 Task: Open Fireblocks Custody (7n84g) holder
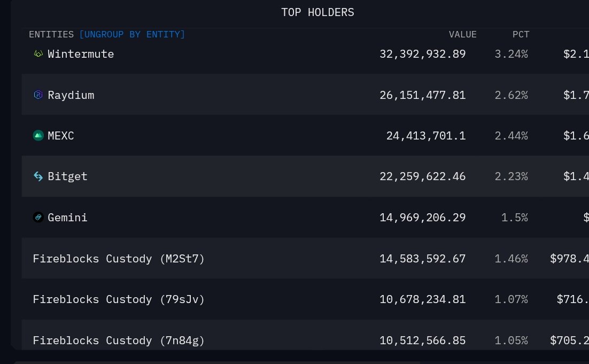coord(119,340)
